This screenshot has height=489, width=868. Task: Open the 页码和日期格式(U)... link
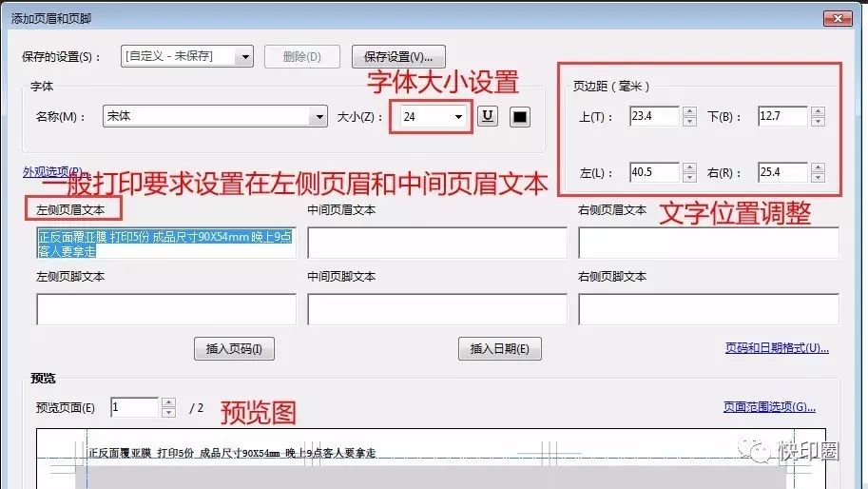click(x=777, y=348)
